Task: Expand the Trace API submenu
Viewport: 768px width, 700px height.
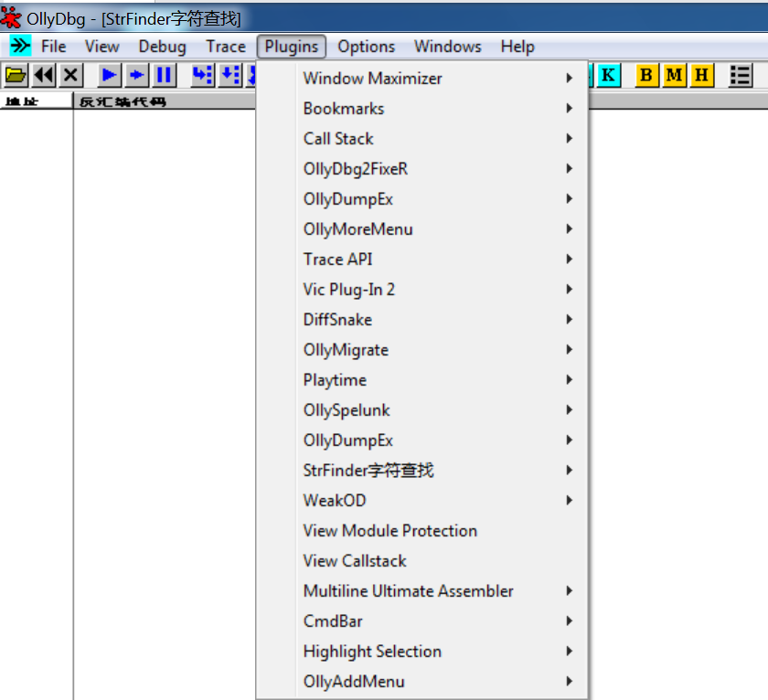Action: pyautogui.click(x=422, y=259)
